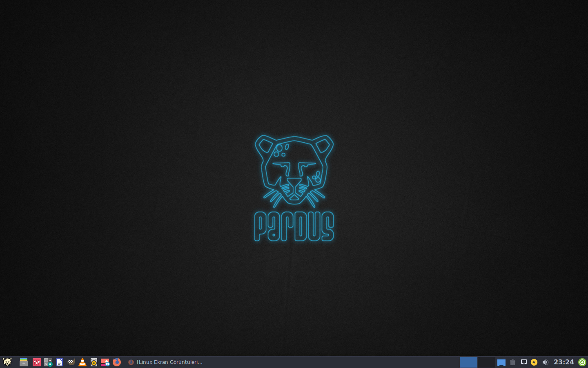The width and height of the screenshot is (588, 368).
Task: Open the power manager lightning icon
Action: (x=534, y=362)
